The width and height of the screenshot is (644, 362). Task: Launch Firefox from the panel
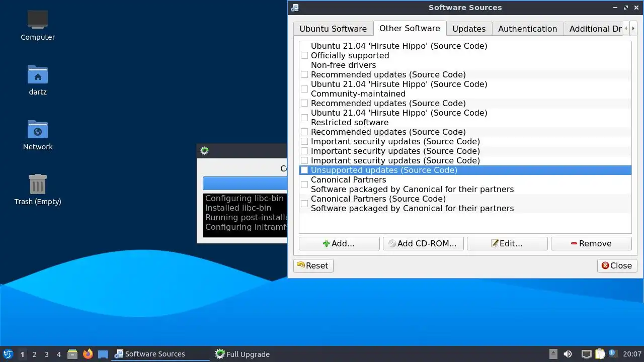coord(88,354)
